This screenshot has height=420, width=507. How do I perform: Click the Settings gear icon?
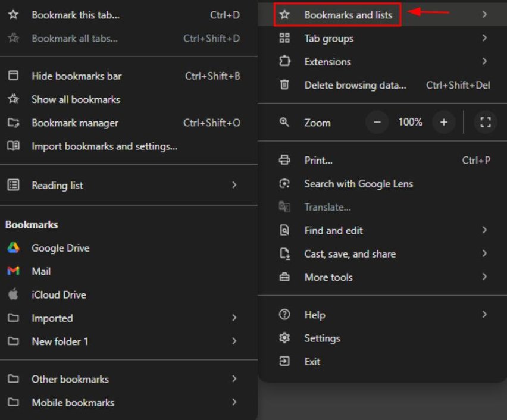284,337
